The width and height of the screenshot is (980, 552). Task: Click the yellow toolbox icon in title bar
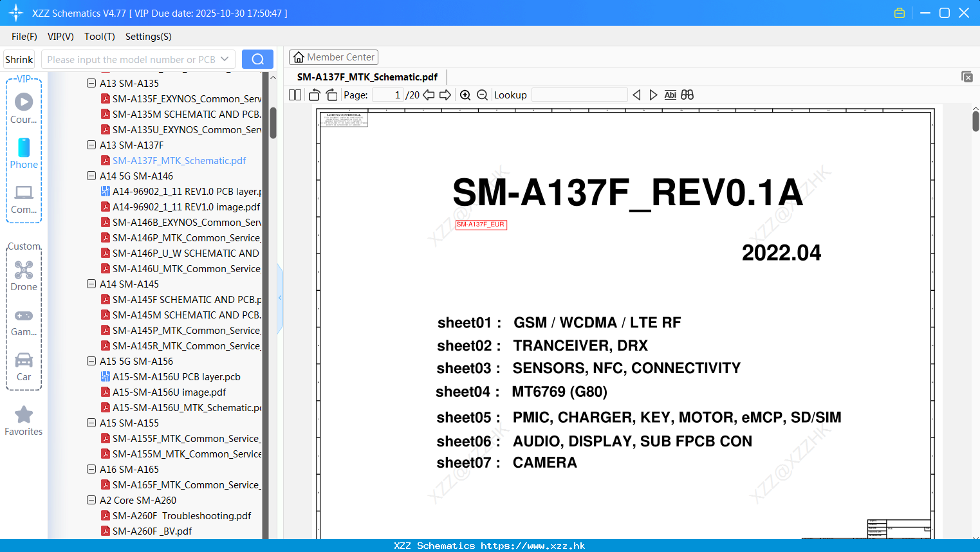[x=900, y=13]
